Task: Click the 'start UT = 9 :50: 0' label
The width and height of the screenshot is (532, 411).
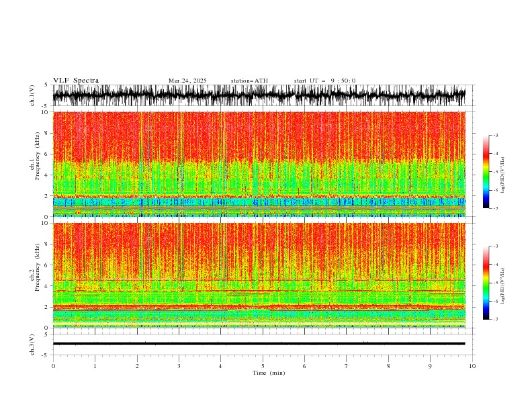Action: (x=324, y=81)
